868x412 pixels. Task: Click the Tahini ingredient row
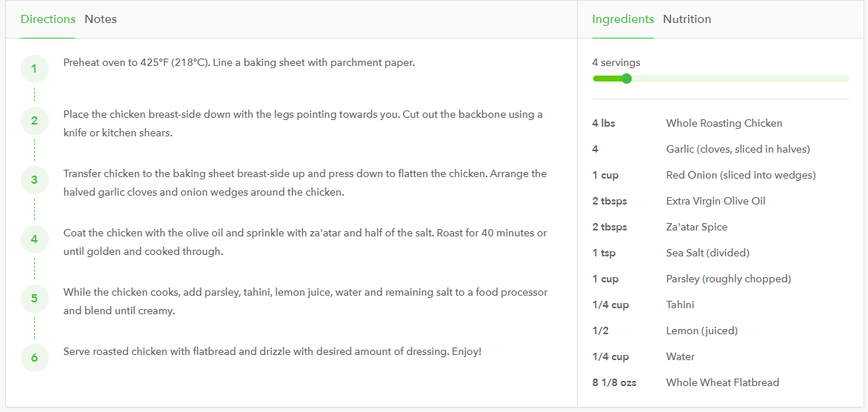tap(680, 305)
